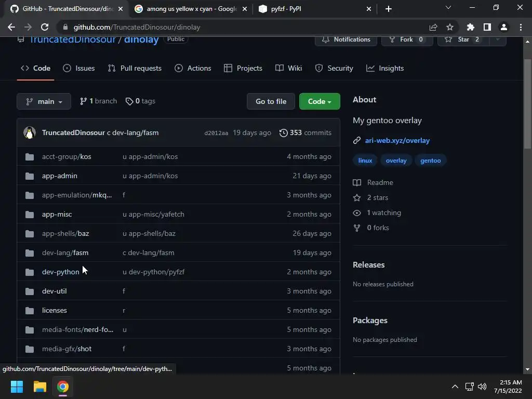The image size is (532, 399).
Task: Open the app-shells/baz folder
Action: 65,233
